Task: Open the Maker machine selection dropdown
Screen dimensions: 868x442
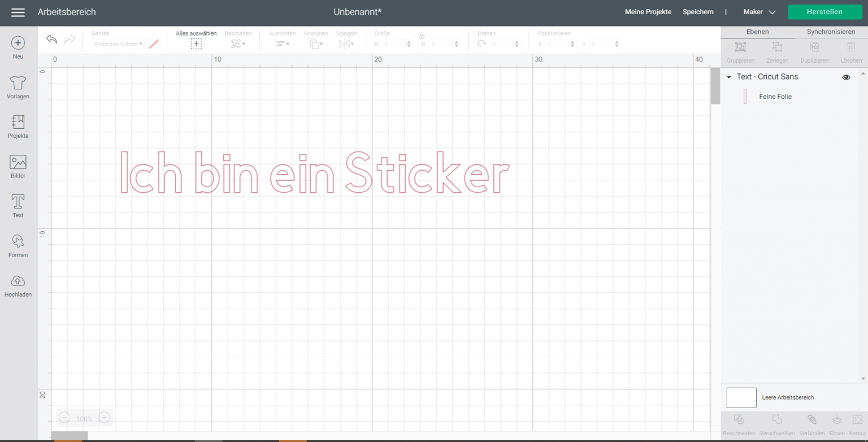Action: 759,11
